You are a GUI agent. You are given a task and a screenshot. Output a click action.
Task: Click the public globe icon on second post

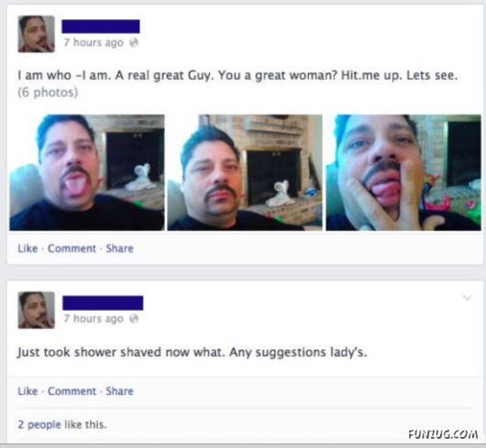(x=134, y=319)
